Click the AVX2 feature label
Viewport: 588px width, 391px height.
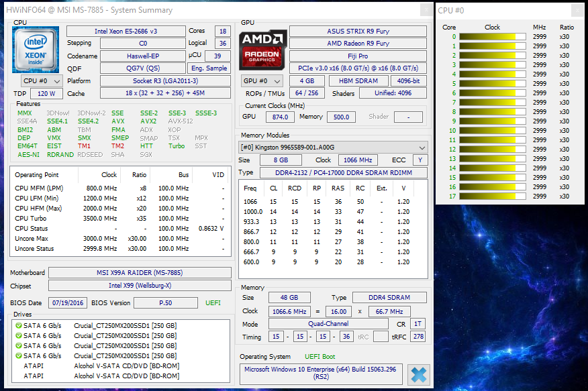coord(148,121)
